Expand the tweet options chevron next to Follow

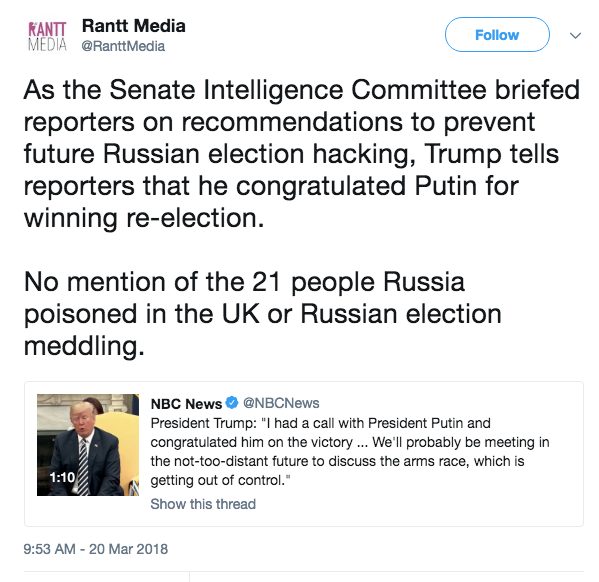pyautogui.click(x=575, y=36)
